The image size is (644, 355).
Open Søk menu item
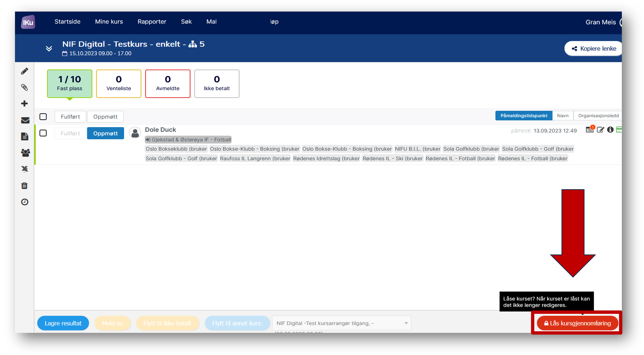pyautogui.click(x=186, y=22)
